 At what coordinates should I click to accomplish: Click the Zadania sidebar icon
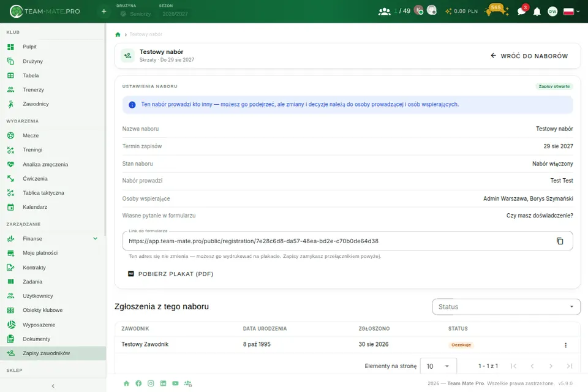10,282
